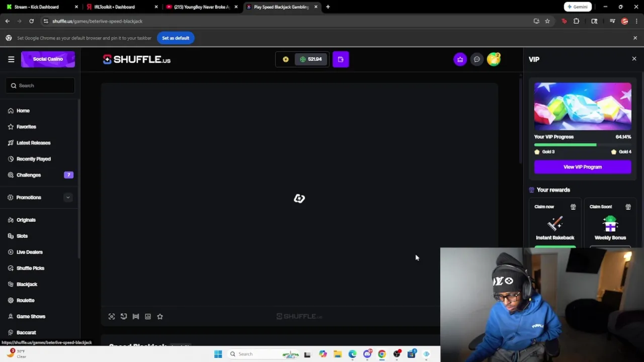Click the sidebar Search field
Image resolution: width=644 pixels, height=362 pixels.
tap(40, 85)
